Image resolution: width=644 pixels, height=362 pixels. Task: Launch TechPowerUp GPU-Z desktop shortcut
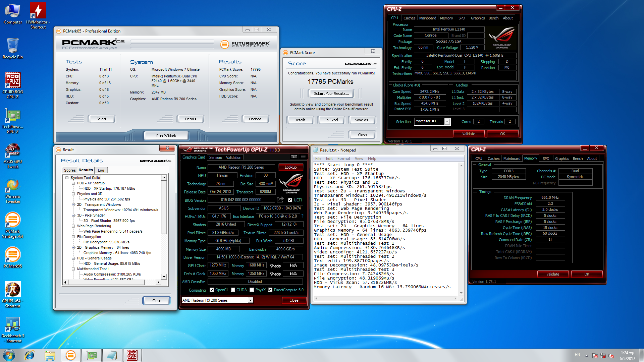click(13, 120)
